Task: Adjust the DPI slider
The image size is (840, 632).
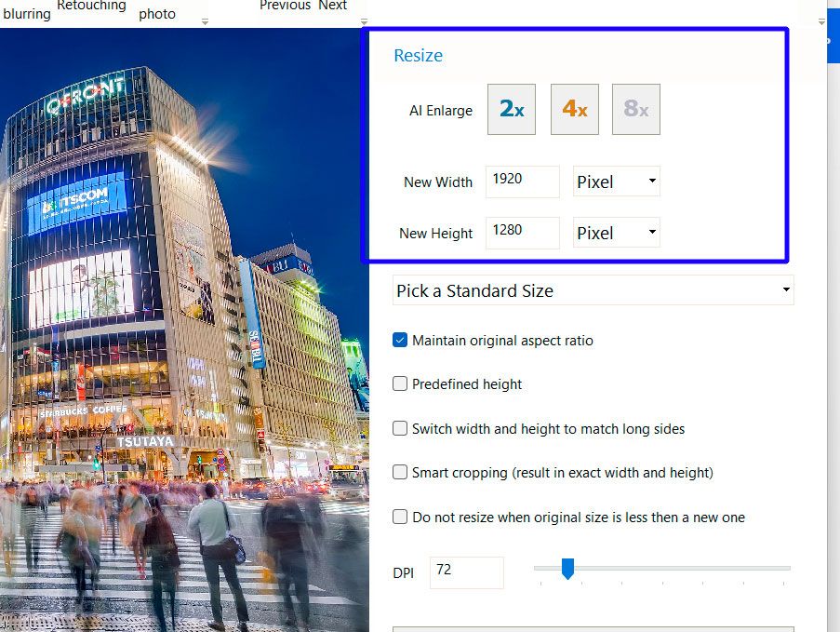Action: point(568,567)
